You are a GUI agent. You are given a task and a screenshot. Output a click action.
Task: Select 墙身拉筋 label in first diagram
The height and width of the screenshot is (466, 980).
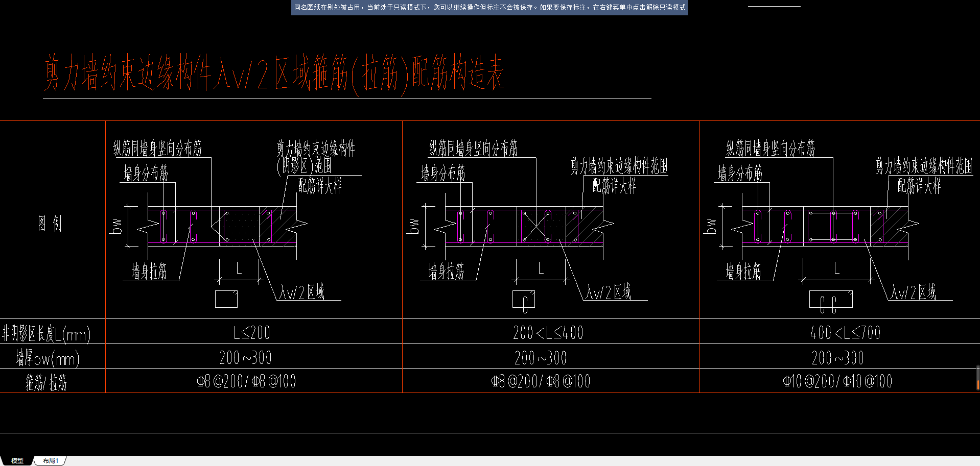click(x=149, y=271)
